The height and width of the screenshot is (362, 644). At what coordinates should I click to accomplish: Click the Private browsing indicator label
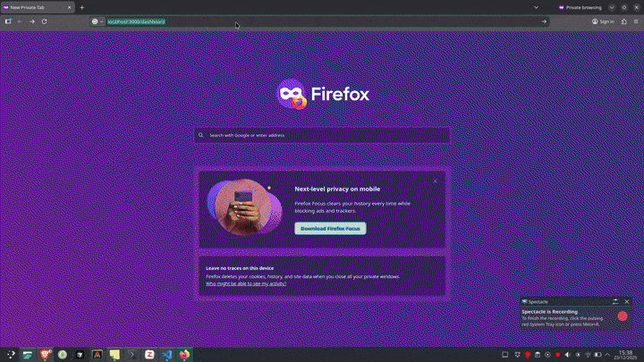pyautogui.click(x=580, y=7)
